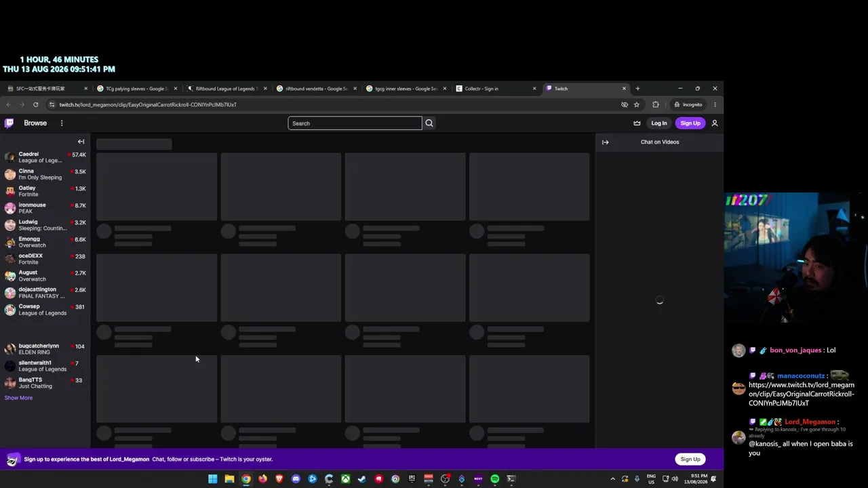Open the ENG US language switcher

click(651, 479)
